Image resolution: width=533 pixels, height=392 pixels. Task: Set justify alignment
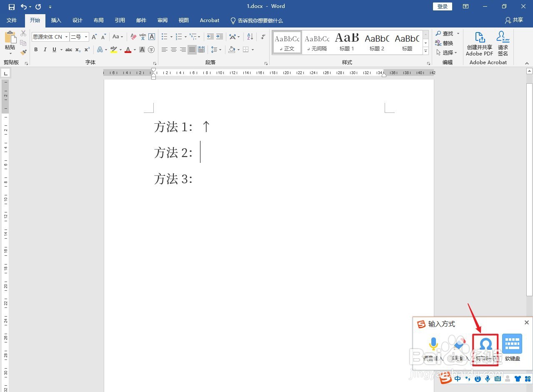click(192, 50)
